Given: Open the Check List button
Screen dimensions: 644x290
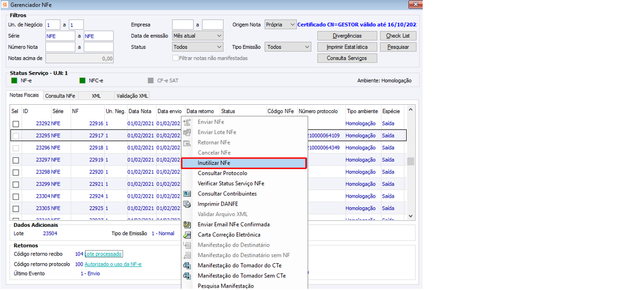Looking at the screenshot, I should point(398,36).
